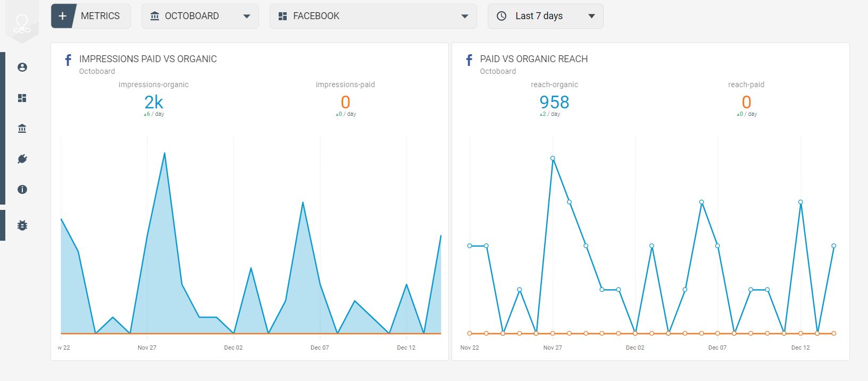Select the reach-paid 0 value
The image size is (868, 381).
tap(746, 102)
